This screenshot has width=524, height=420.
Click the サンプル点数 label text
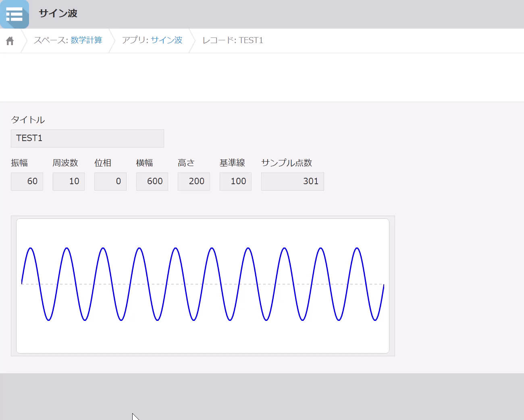(x=287, y=163)
